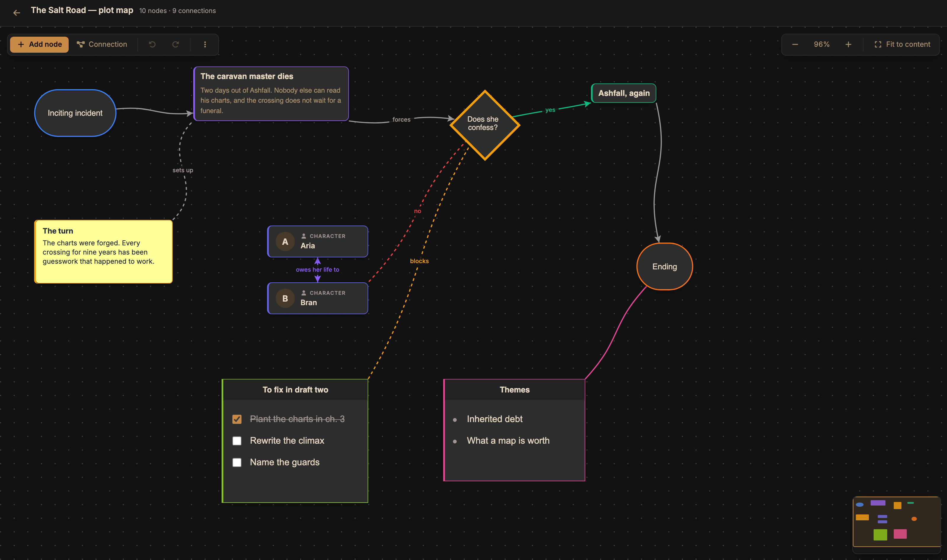Screen dimensions: 947x560
Task: Select the Ashfall, again node
Action: tap(624, 93)
